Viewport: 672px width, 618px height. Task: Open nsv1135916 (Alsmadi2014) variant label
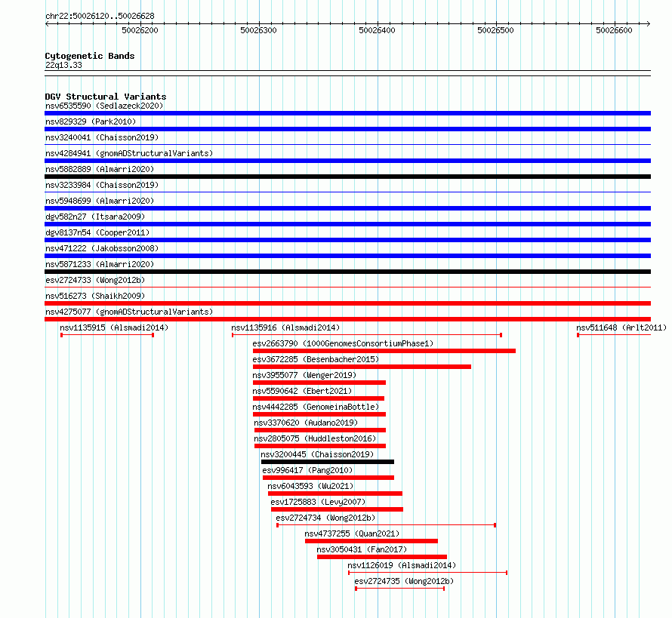click(x=285, y=327)
